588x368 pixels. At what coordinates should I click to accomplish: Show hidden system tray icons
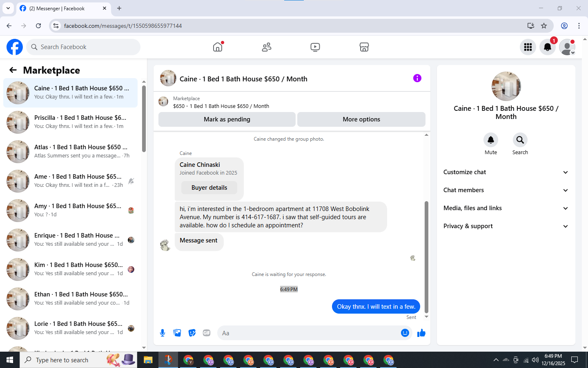[x=496, y=360]
